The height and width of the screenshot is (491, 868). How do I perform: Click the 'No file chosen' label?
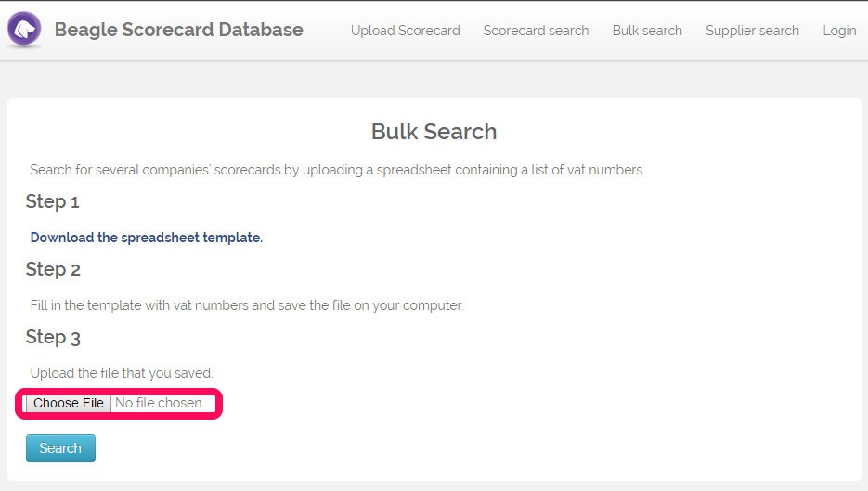point(159,403)
